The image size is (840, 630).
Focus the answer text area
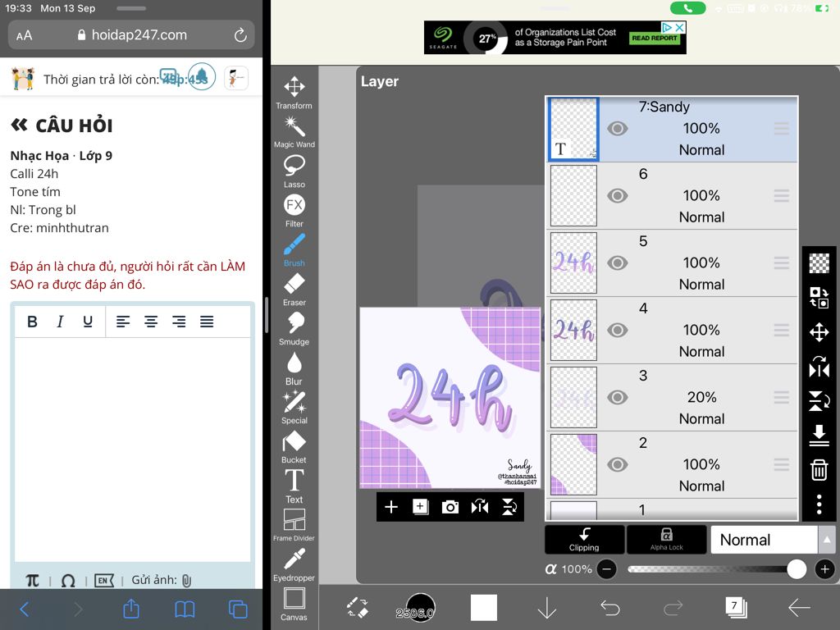click(132, 450)
